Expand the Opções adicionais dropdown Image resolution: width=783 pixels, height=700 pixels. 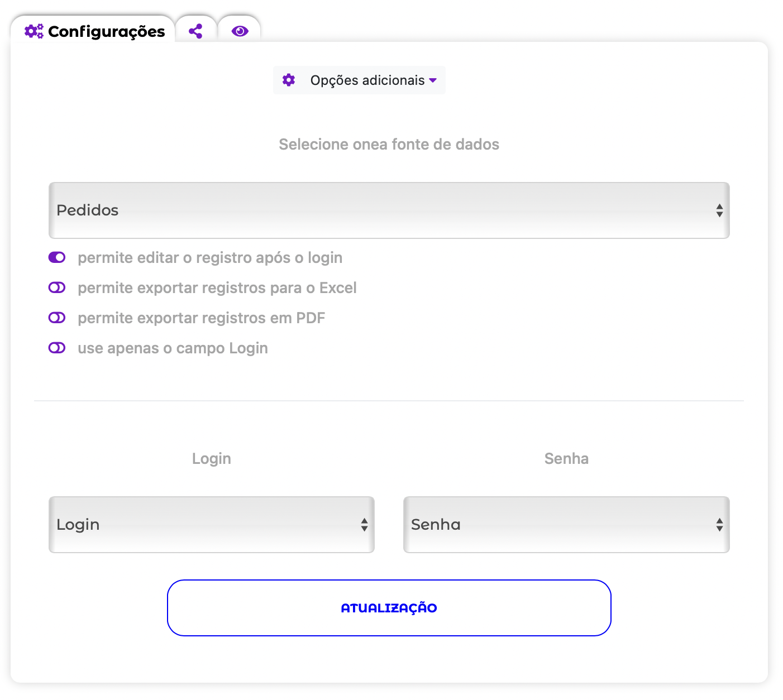tap(359, 80)
